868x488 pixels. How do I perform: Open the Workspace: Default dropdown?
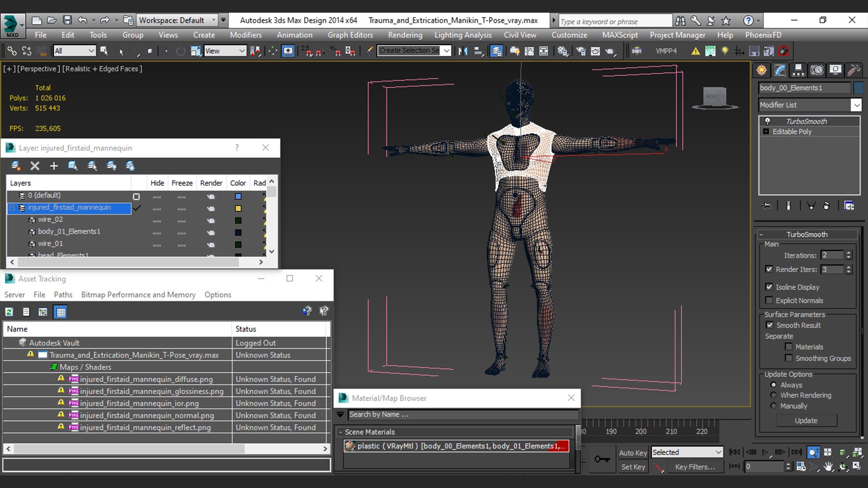pos(177,20)
